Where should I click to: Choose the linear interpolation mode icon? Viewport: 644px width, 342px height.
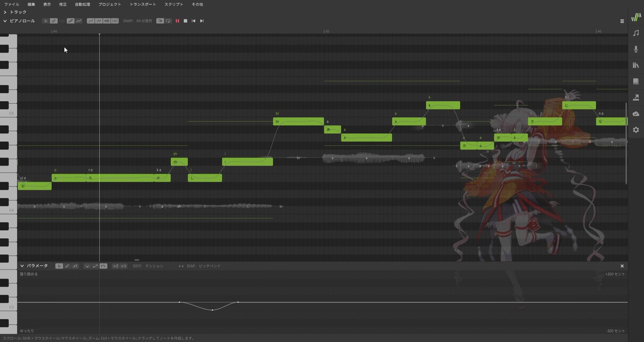(95, 266)
